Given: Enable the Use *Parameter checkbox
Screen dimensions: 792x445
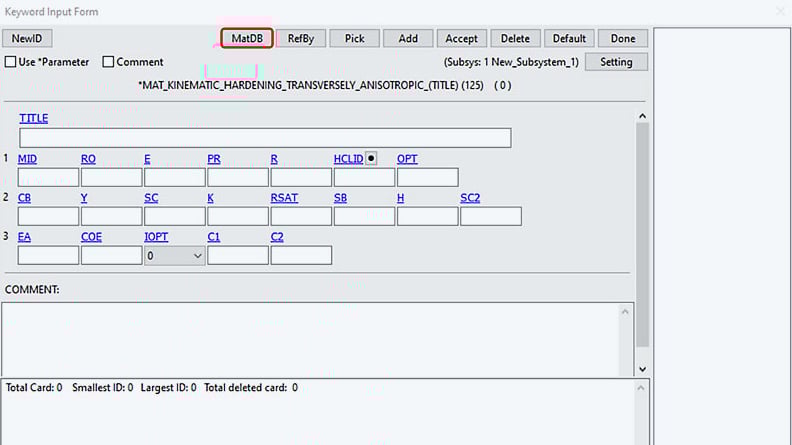Looking at the screenshot, I should pos(11,62).
